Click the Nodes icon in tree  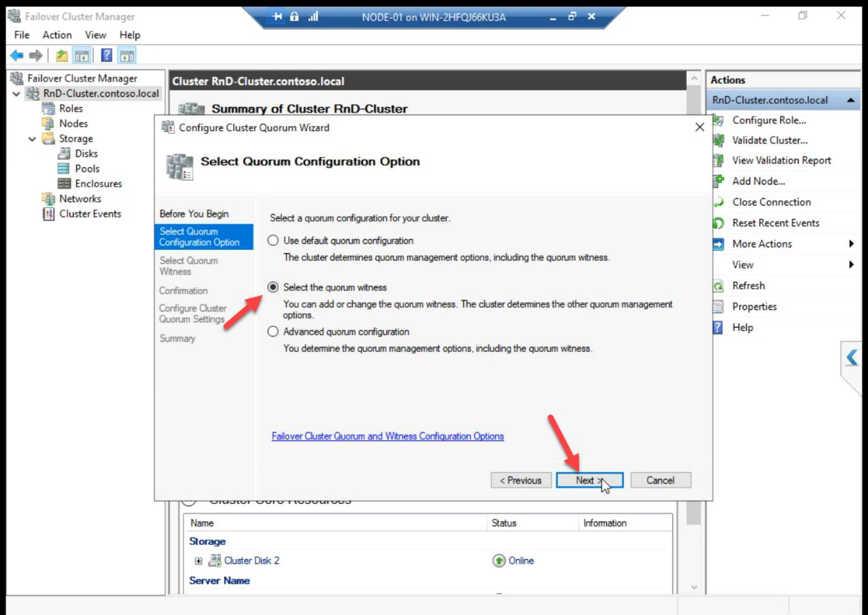48,123
